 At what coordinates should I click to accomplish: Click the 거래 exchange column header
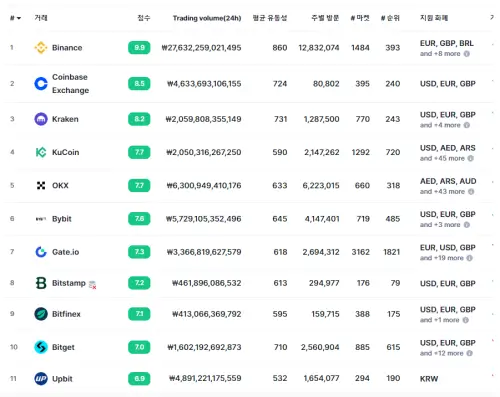[x=41, y=18]
